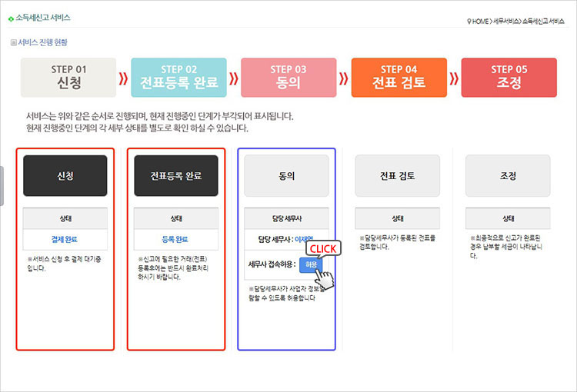
Task: Click the chevron arrow between STEP 02 and 03
Action: pyautogui.click(x=233, y=78)
